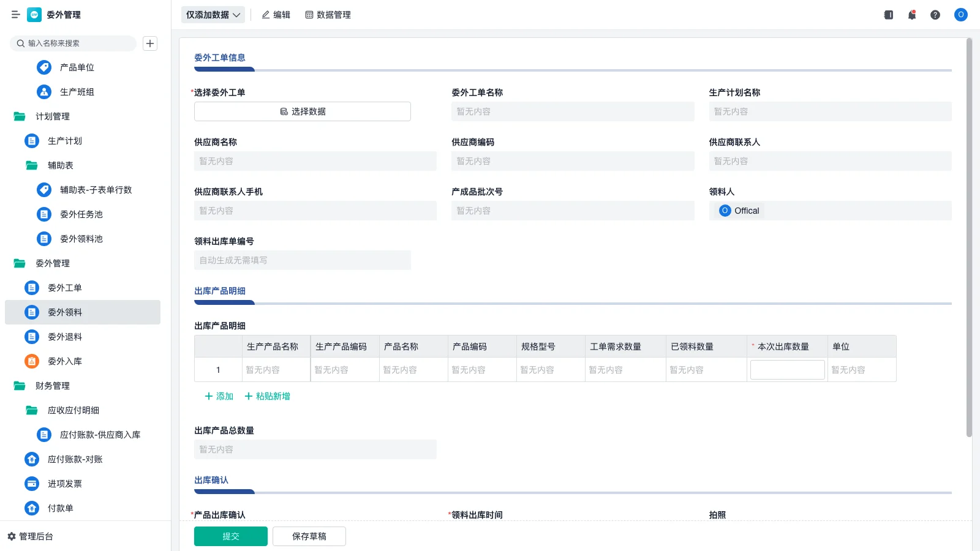Image resolution: width=980 pixels, height=551 pixels.
Task: Click the 本次出库数量 input field in the table
Action: point(788,369)
